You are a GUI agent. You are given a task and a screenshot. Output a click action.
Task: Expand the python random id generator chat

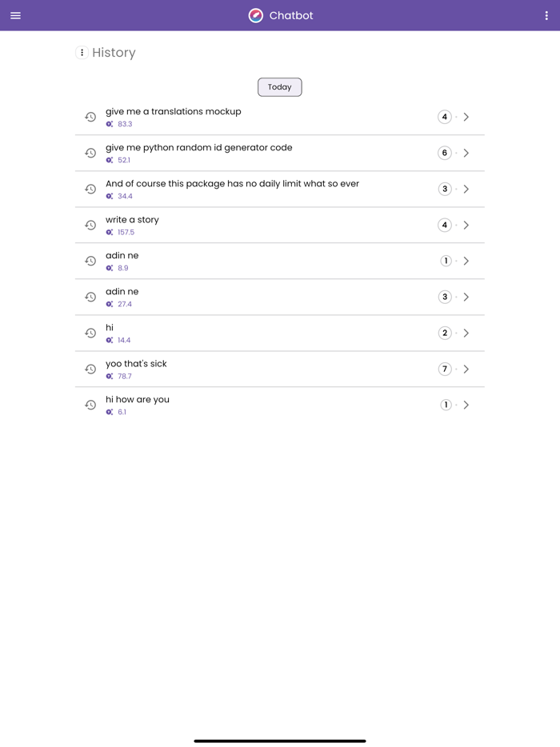tap(466, 153)
